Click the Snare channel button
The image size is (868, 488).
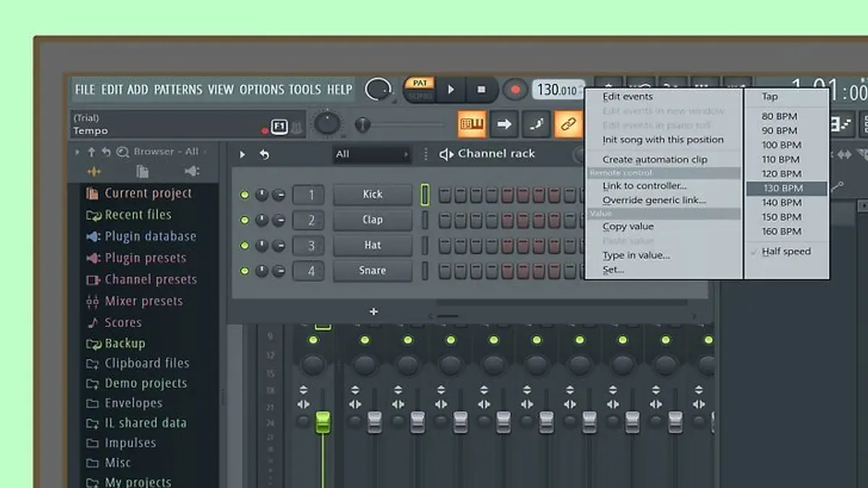point(373,270)
